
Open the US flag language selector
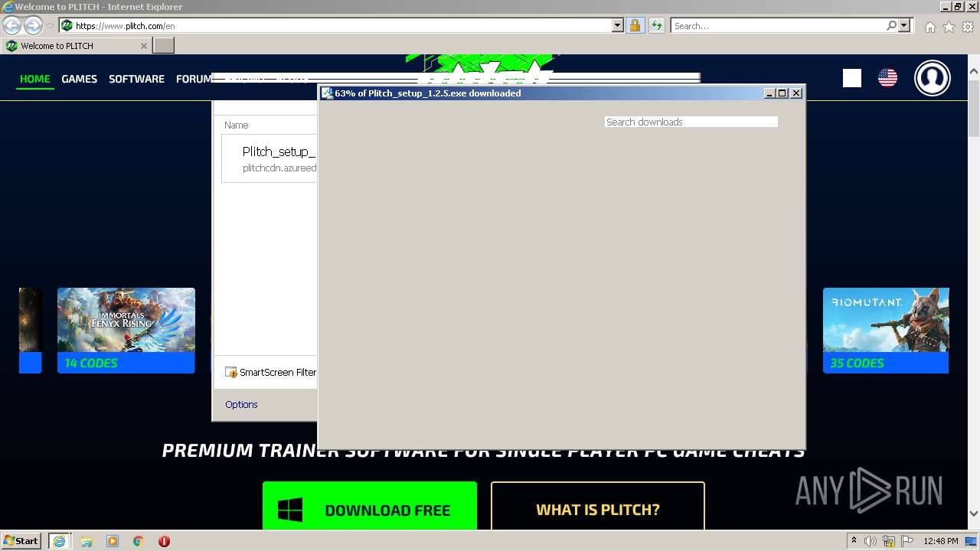(x=887, y=78)
